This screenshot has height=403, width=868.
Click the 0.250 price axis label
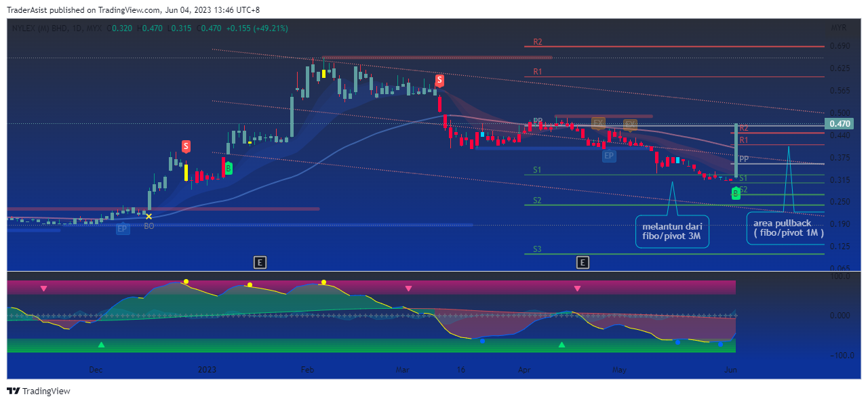point(840,202)
